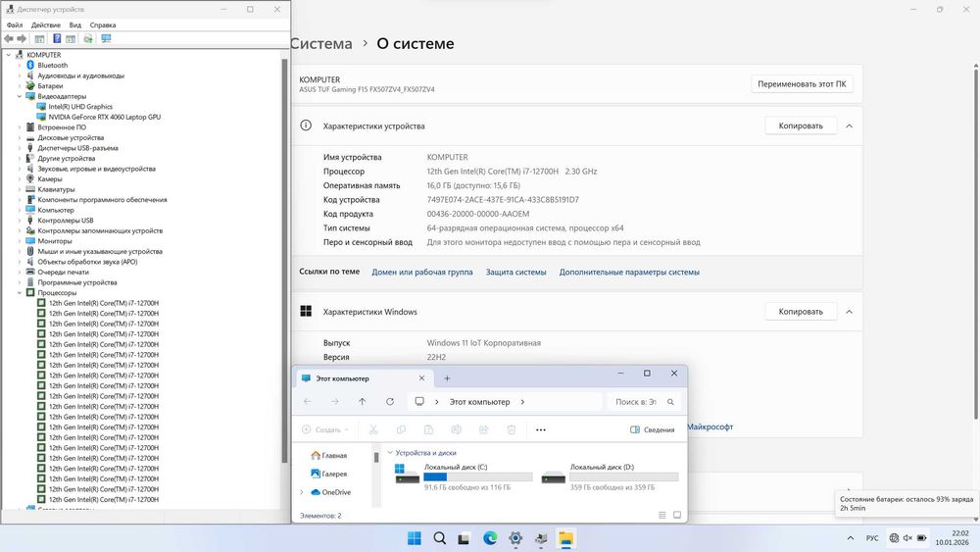Launch Microsoft Edge from taskbar
The height and width of the screenshot is (552, 980).
click(x=490, y=538)
